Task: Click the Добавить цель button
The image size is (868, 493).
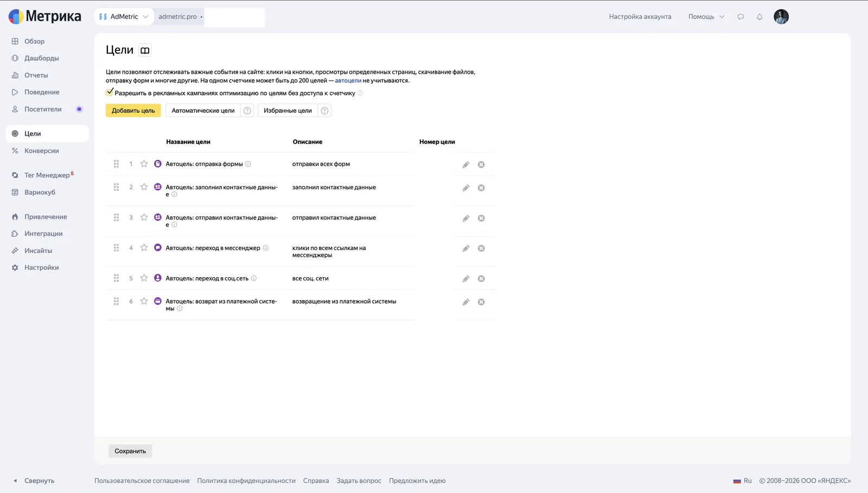Action: tap(133, 111)
